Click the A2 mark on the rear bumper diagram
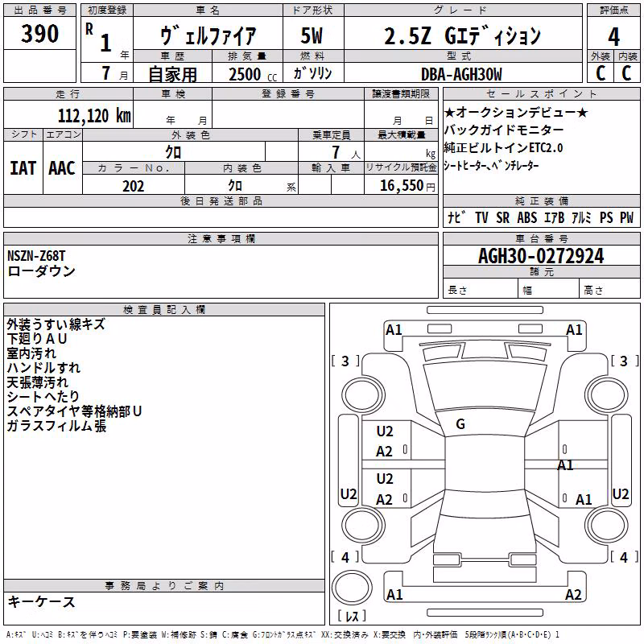The height and width of the screenshot is (644, 644). (x=573, y=595)
